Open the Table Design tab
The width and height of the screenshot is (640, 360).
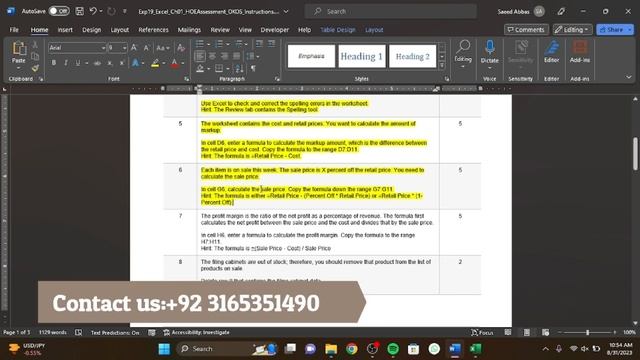[x=338, y=30]
